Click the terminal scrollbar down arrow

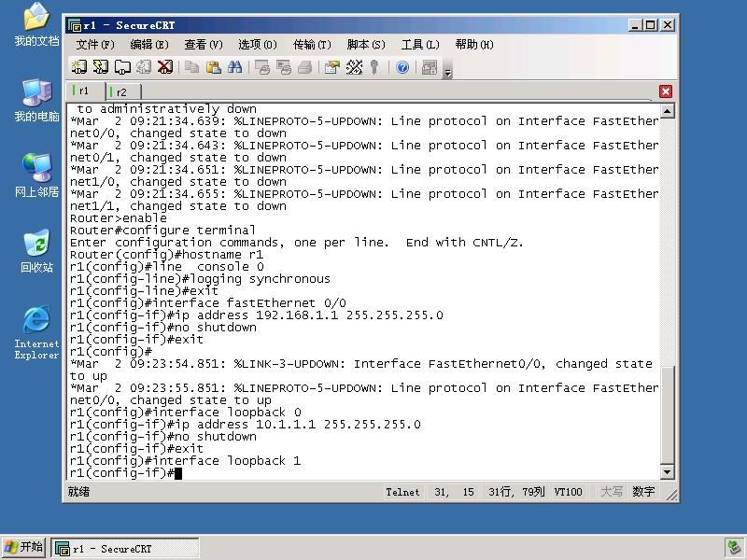click(x=667, y=472)
